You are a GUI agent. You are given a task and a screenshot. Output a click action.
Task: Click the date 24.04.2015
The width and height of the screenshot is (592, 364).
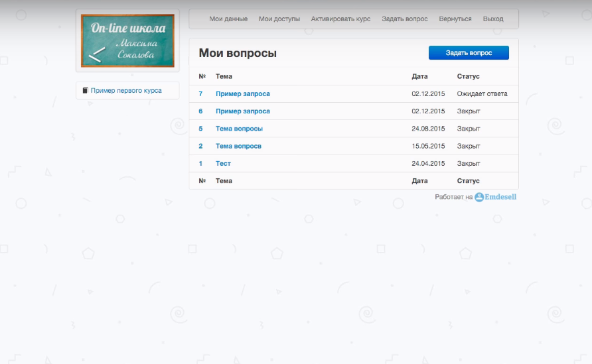428,163
